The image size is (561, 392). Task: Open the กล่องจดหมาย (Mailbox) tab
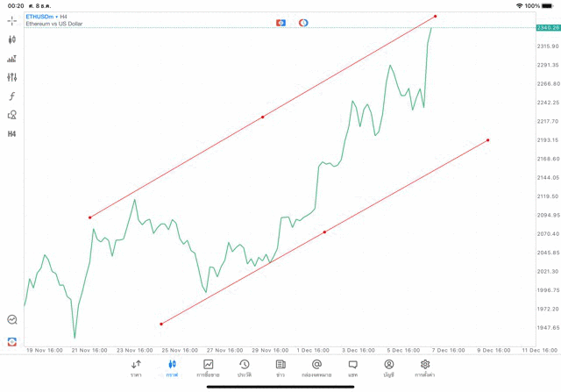pos(316,368)
